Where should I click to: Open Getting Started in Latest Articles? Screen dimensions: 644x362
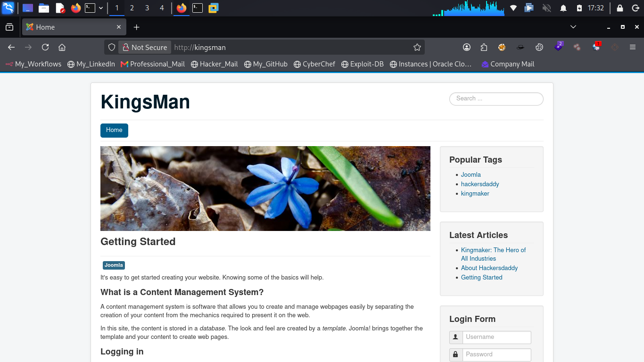pyautogui.click(x=482, y=277)
